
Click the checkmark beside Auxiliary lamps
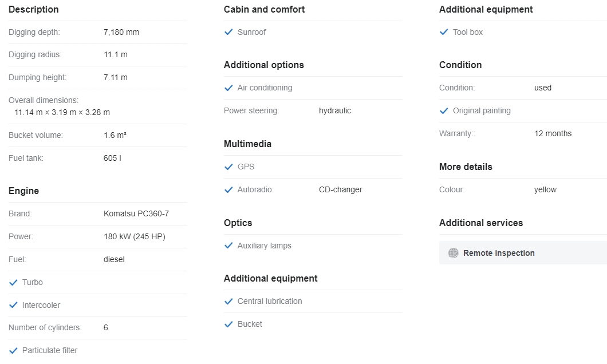tap(228, 246)
